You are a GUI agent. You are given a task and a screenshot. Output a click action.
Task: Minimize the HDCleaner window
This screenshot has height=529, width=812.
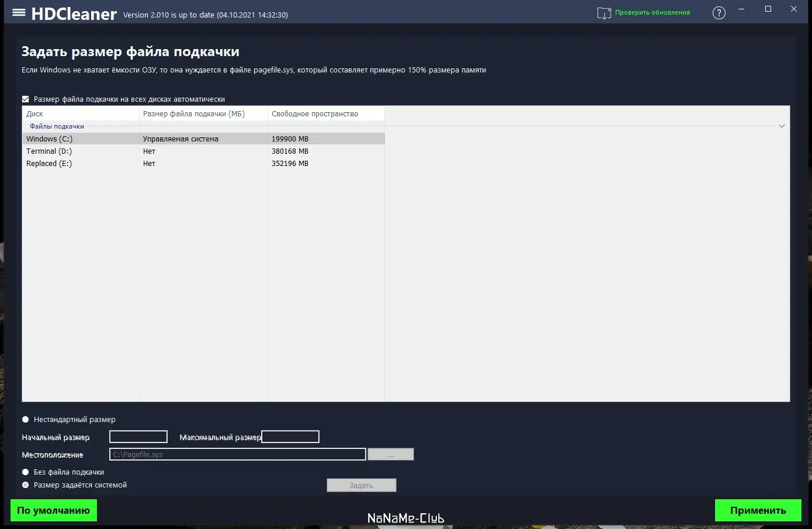coord(741,9)
